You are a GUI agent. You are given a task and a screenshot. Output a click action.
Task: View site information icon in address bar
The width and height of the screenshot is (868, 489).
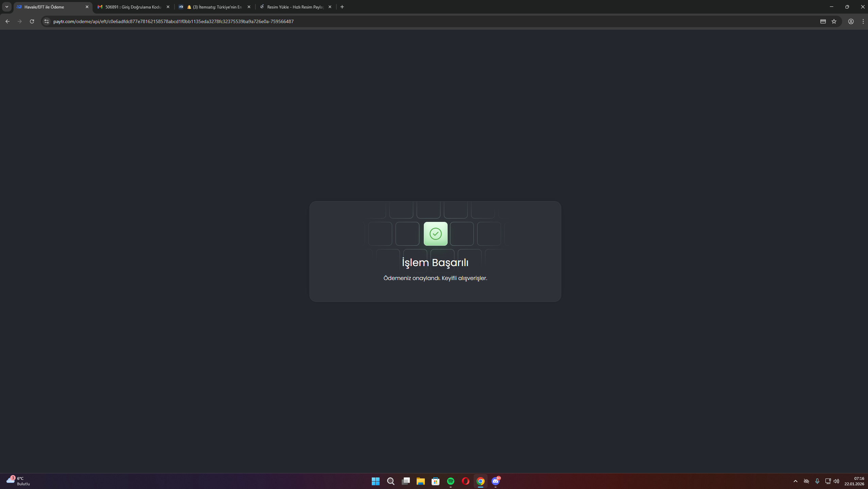point(47,21)
